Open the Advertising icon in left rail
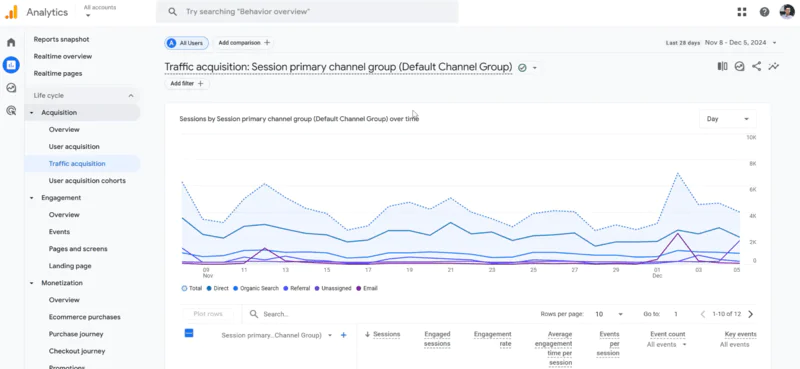 (11, 110)
